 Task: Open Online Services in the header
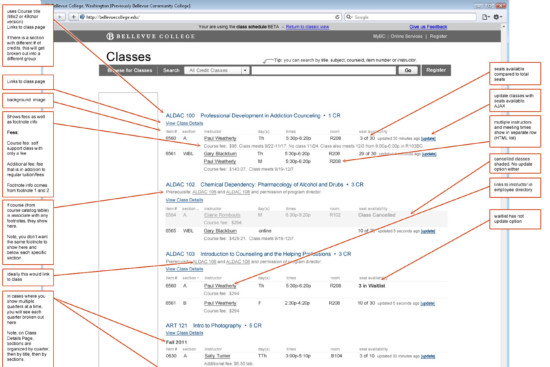coord(407,36)
